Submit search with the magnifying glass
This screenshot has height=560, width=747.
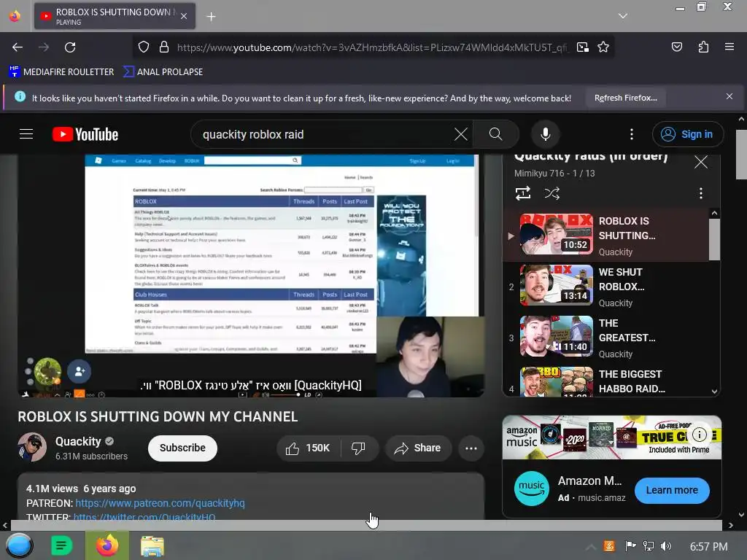click(495, 134)
